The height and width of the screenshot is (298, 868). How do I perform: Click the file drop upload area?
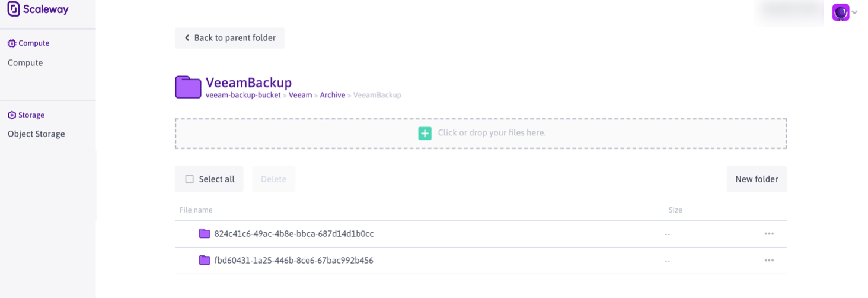click(480, 133)
